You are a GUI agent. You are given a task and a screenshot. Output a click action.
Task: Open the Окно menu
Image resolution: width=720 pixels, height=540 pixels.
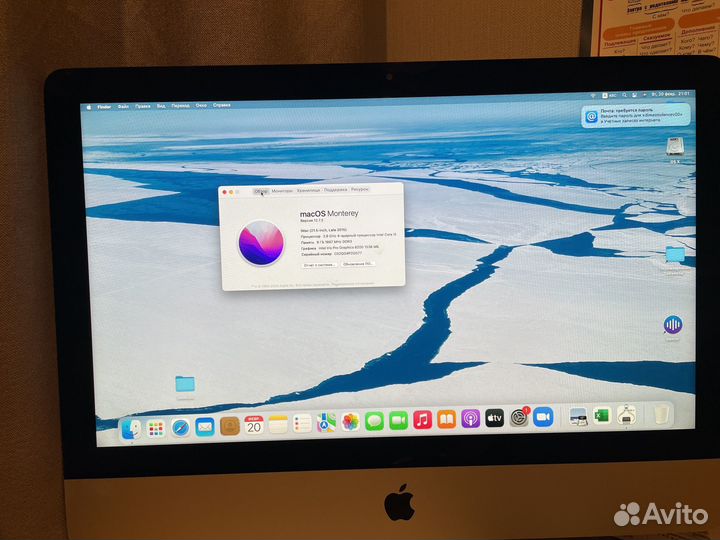201,105
